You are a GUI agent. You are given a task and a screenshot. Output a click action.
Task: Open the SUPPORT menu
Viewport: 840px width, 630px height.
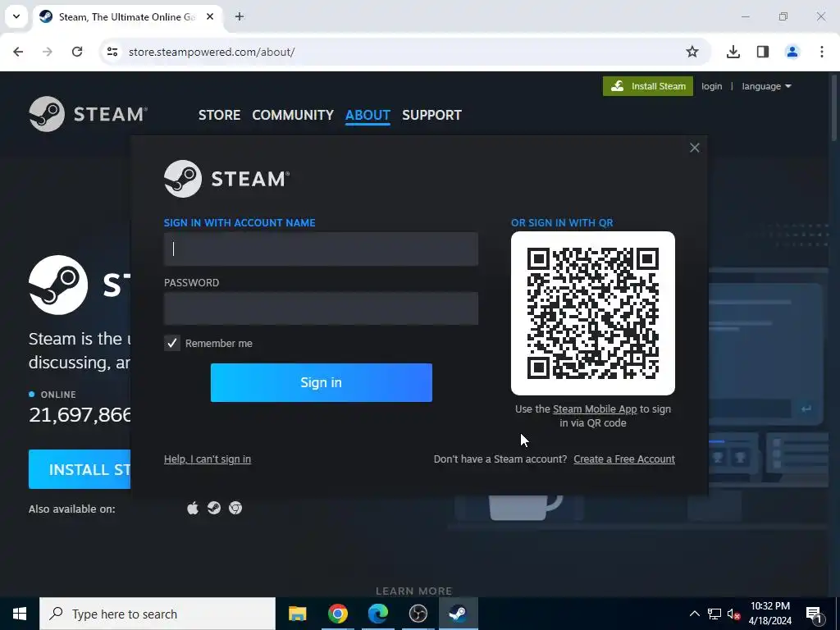[431, 115]
